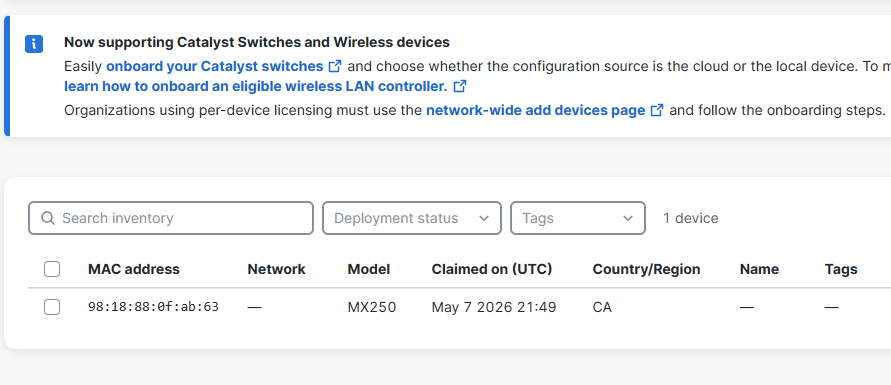Check the box for 98:18:88:0f:ab:63 row
Image resolution: width=891 pixels, height=385 pixels.
[x=52, y=307]
